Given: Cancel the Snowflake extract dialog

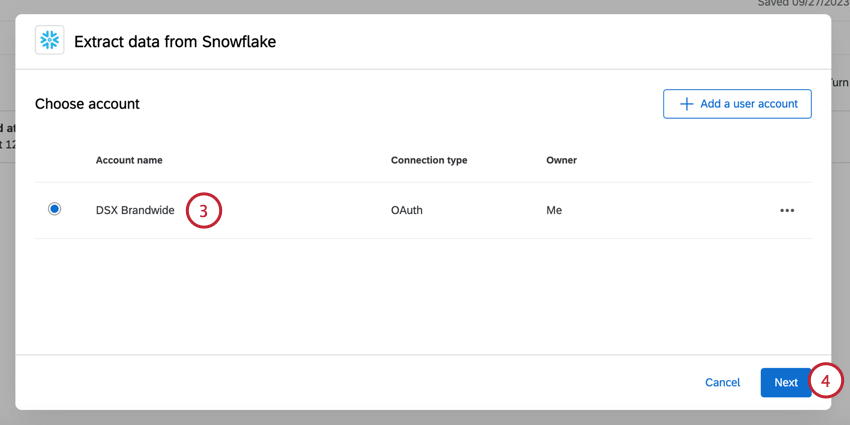Looking at the screenshot, I should (722, 382).
